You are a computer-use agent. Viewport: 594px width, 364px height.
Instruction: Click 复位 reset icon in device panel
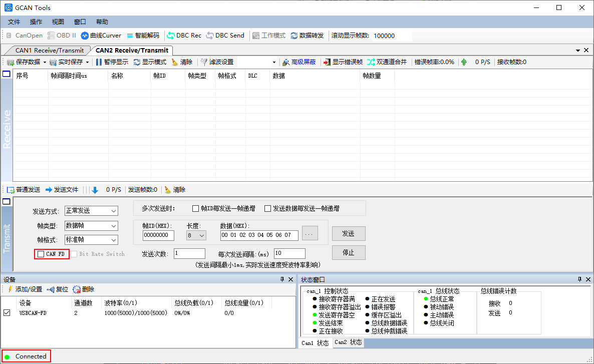coord(51,289)
